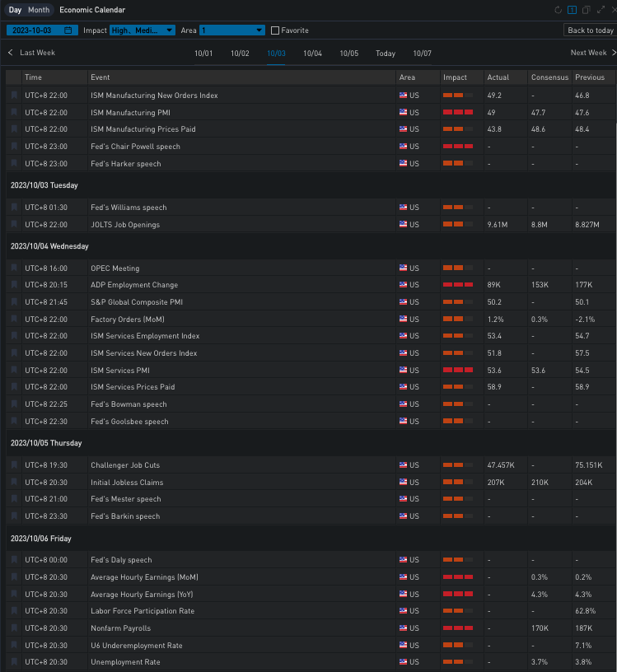Screen dimensions: 617x672
Task: Bookmark the Fed's Chair Powell speech event
Action: (x=14, y=147)
